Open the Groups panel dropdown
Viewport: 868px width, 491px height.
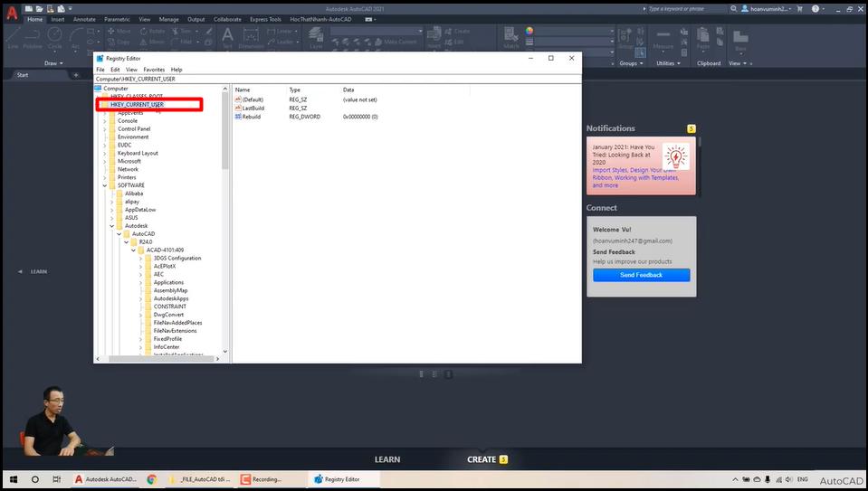pyautogui.click(x=631, y=63)
